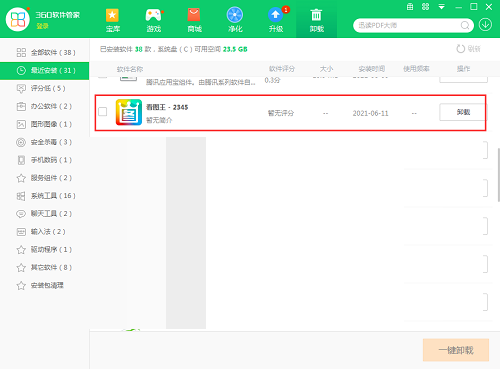
Task: Select 全部软件 (38) category
Action: pyautogui.click(x=45, y=52)
